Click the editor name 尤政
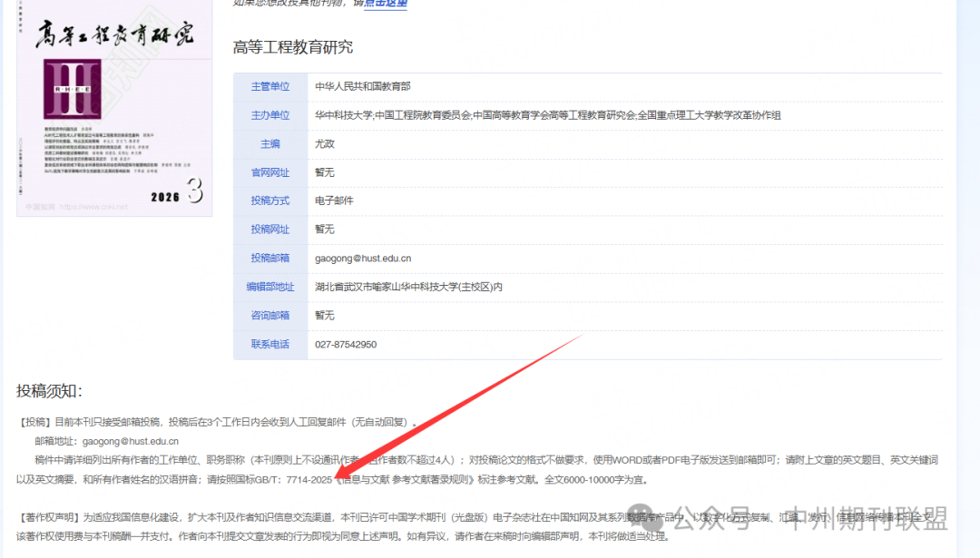Screen dimensions: 980x558 324,143
